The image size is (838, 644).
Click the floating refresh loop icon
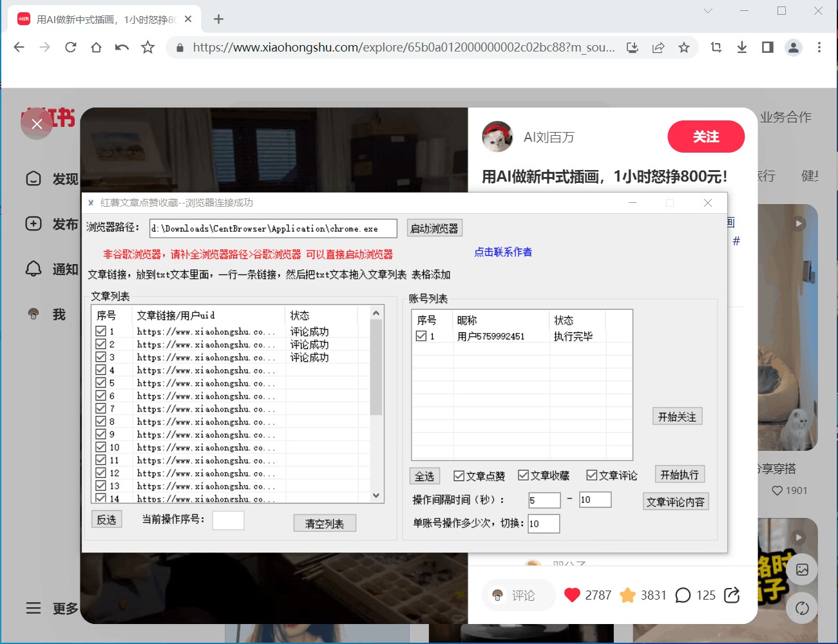pos(801,608)
